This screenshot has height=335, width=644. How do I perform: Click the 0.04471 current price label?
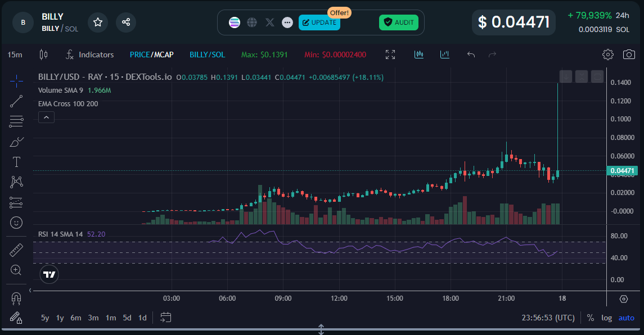pos(622,171)
